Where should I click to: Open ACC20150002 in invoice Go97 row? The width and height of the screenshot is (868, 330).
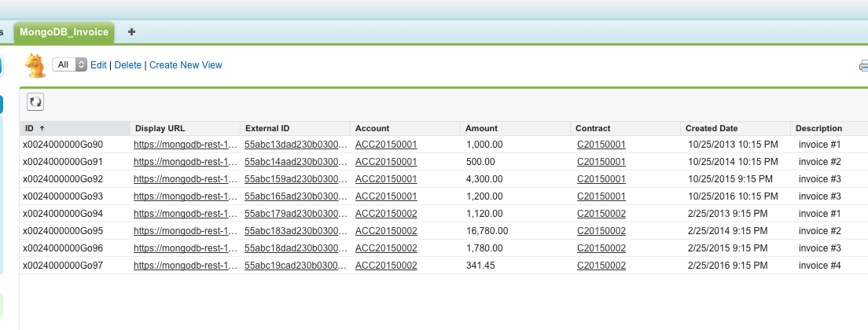coord(386,266)
